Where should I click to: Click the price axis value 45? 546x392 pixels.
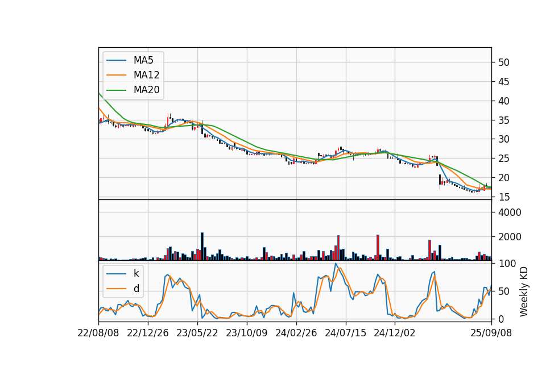[x=503, y=82]
